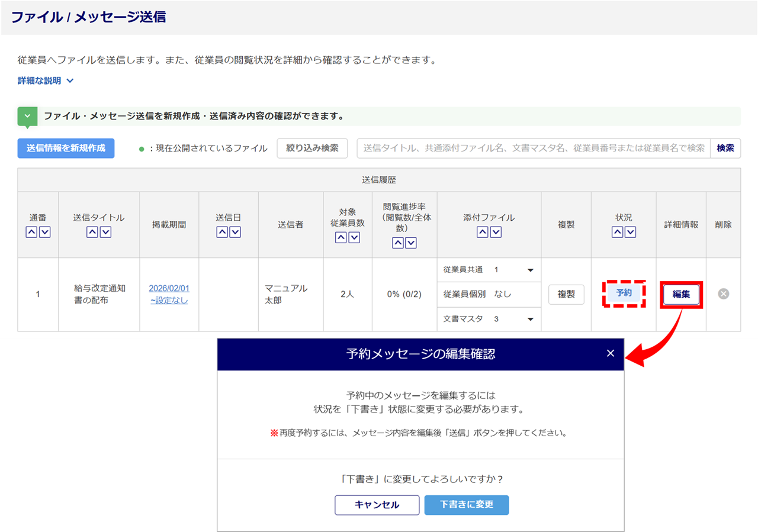This screenshot has width=758, height=532.
Task: Click the search text input field
Action: (533, 148)
